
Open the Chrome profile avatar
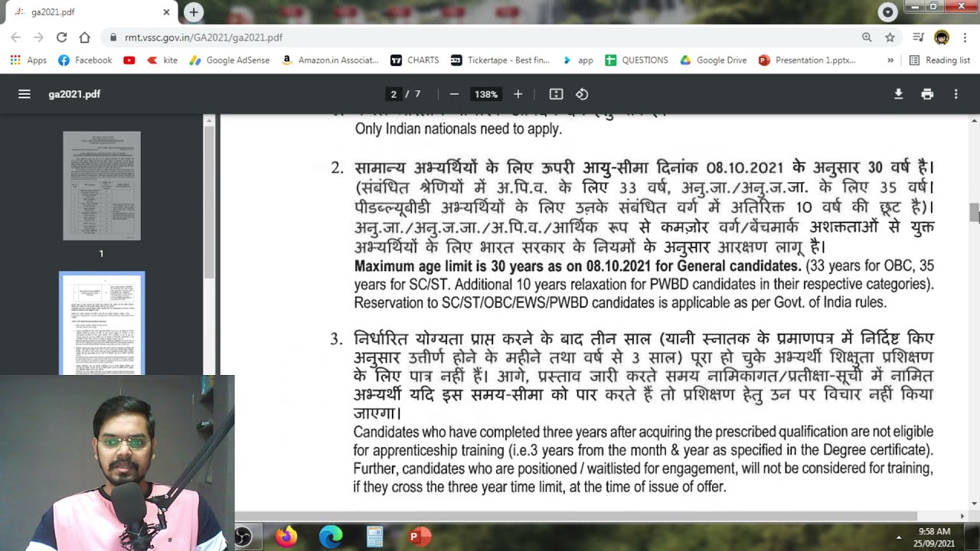942,37
